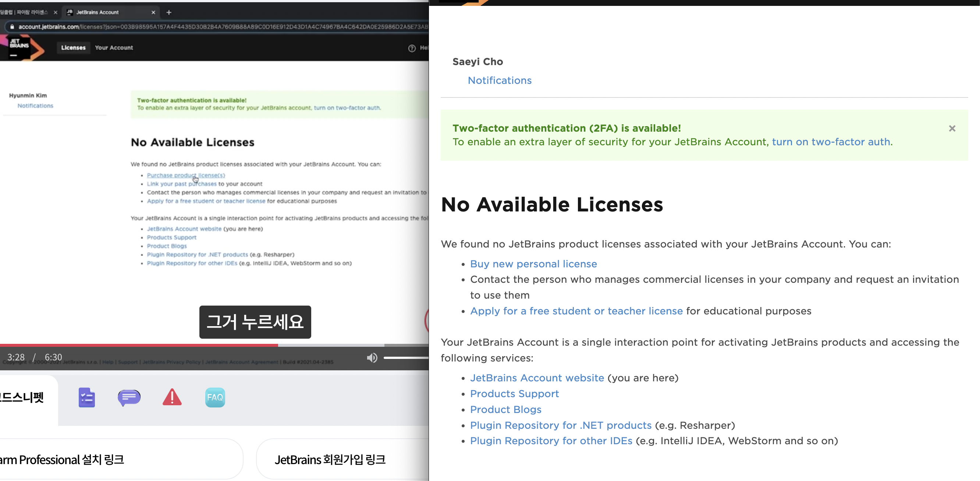Open the large 'Plugin Repository for .NET products' link
Screen dimensions: 980x481
(x=561, y=425)
